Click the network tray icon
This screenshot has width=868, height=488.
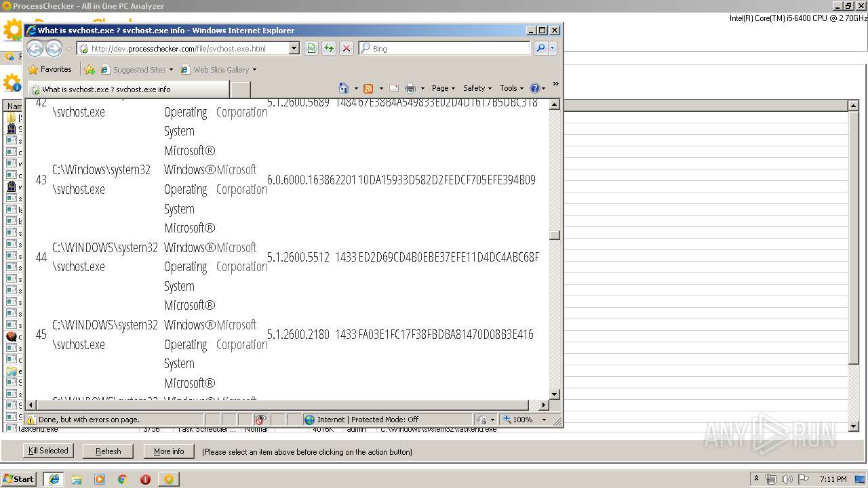[771, 479]
